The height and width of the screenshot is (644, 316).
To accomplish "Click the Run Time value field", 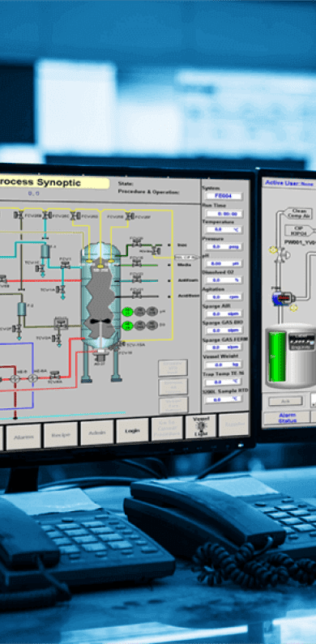I will tap(224, 214).
